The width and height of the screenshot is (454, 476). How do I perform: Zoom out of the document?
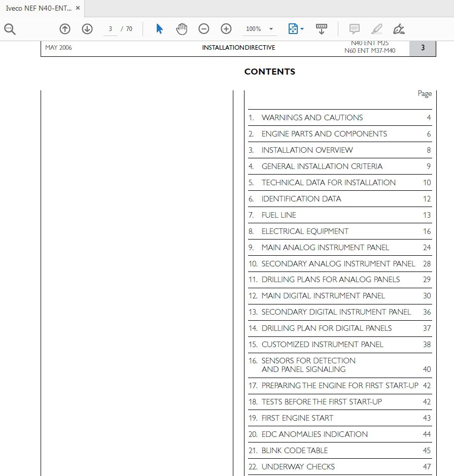coord(204,29)
